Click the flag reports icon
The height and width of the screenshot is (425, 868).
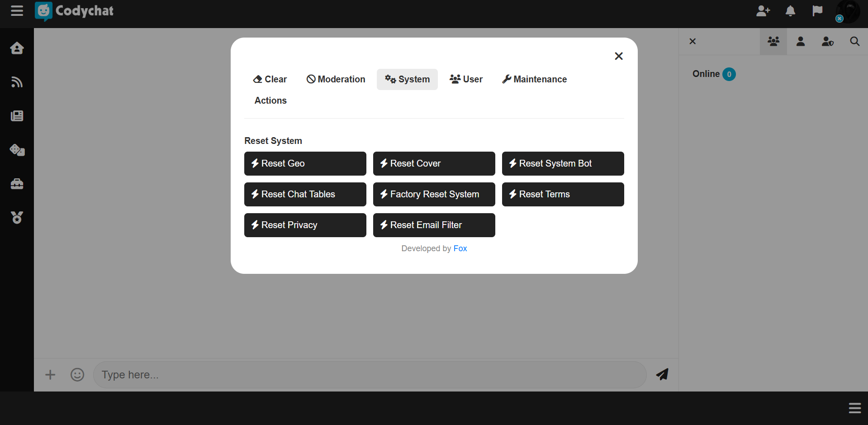817,11
